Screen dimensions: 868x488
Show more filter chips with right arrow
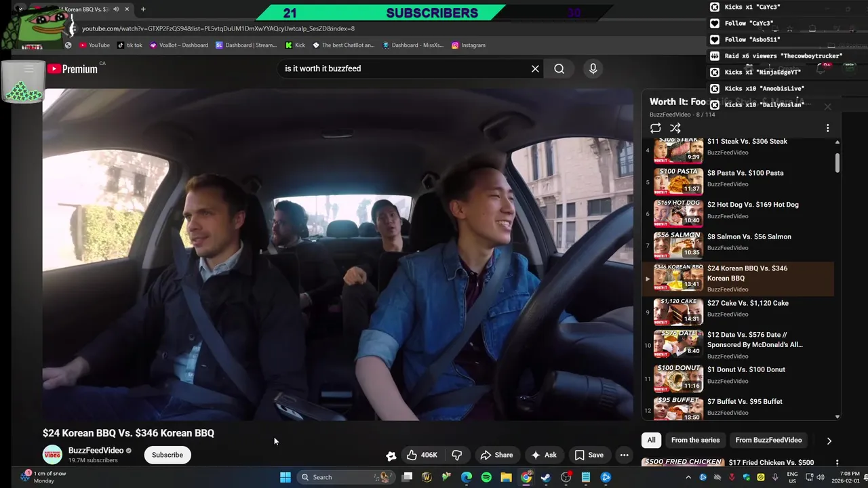pos(829,441)
